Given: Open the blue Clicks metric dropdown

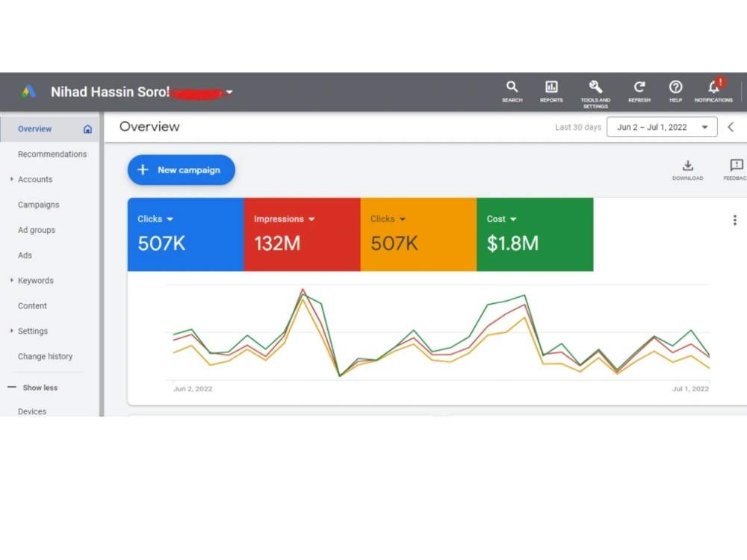Looking at the screenshot, I should (x=170, y=220).
